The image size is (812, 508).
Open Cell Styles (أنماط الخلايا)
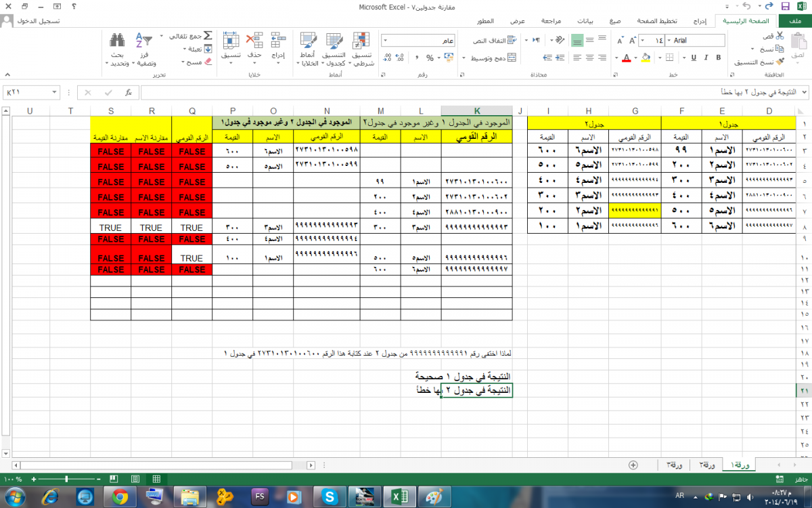[308, 49]
